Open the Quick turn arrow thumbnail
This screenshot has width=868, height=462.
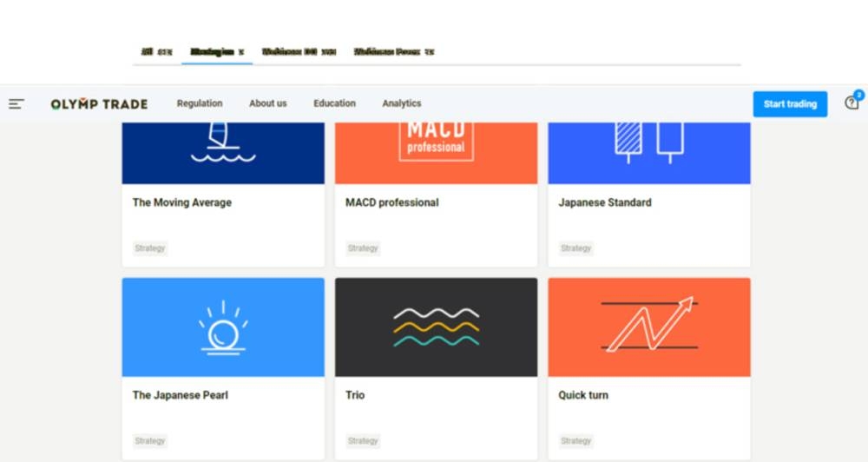649,327
